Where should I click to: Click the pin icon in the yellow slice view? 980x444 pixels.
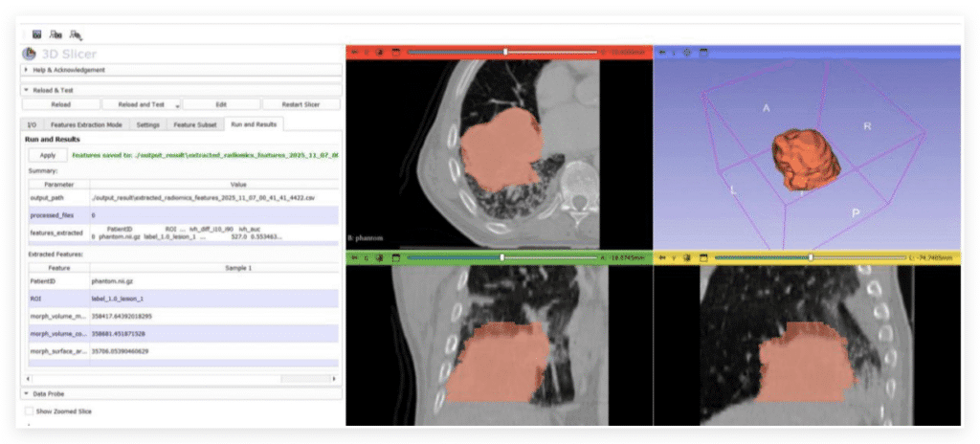(x=661, y=257)
